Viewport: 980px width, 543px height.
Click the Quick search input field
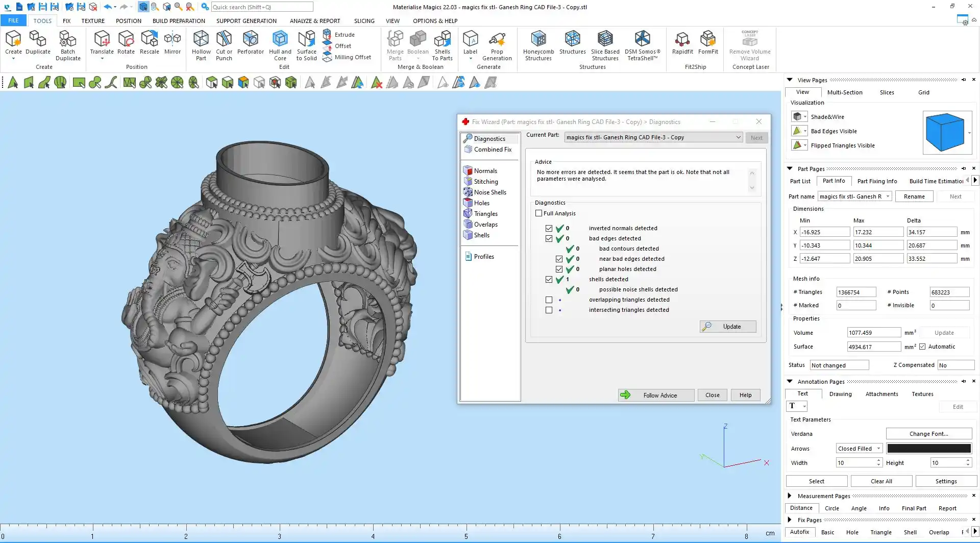(x=262, y=7)
